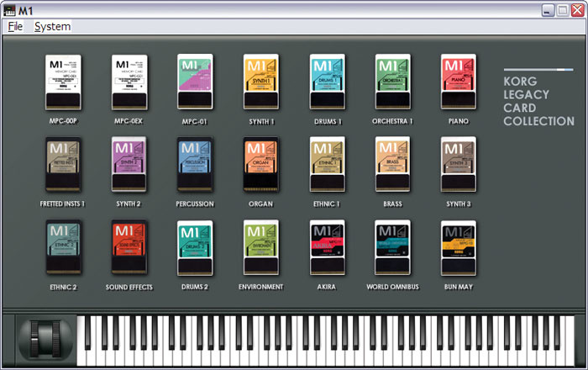Open the BUN MAY card
The height and width of the screenshot is (370, 588).
click(458, 248)
